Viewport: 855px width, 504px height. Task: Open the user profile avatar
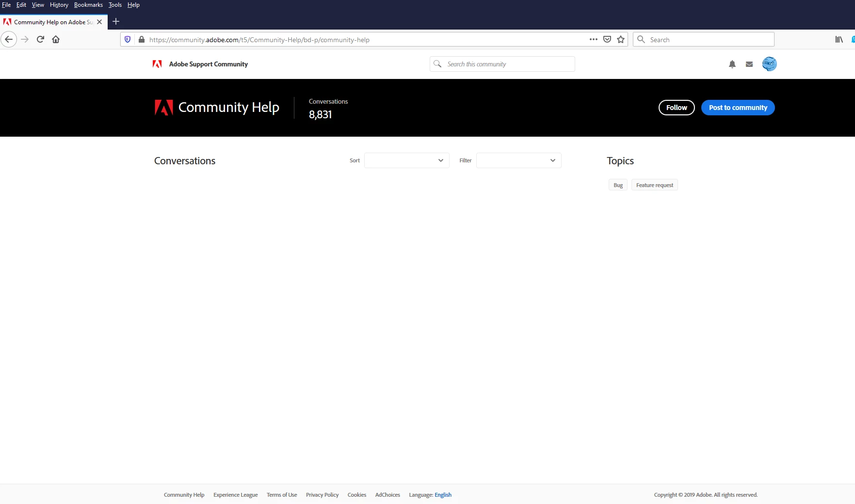(769, 63)
